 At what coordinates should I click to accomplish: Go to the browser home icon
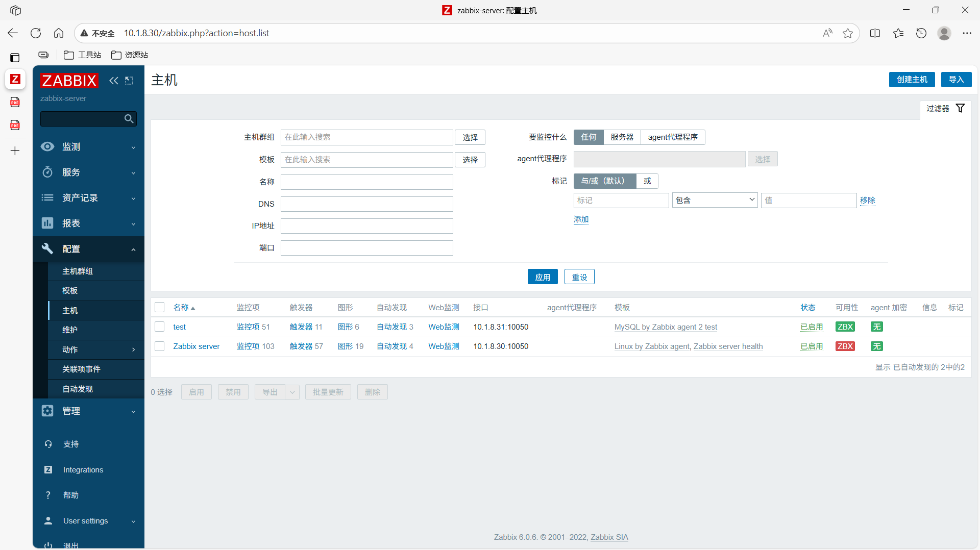pos(59,33)
